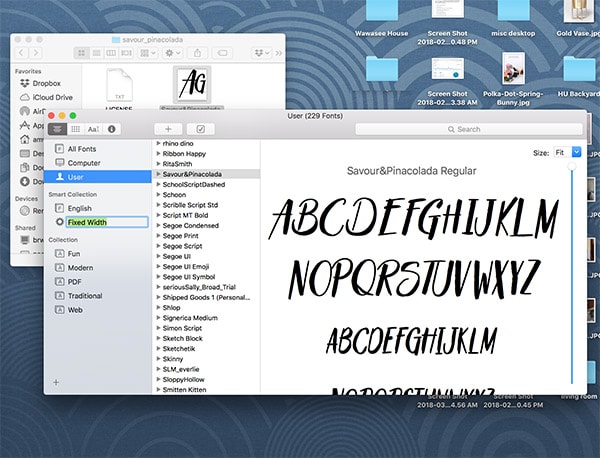Select Segoe Print in font list
600x458 pixels.
tap(206, 236)
